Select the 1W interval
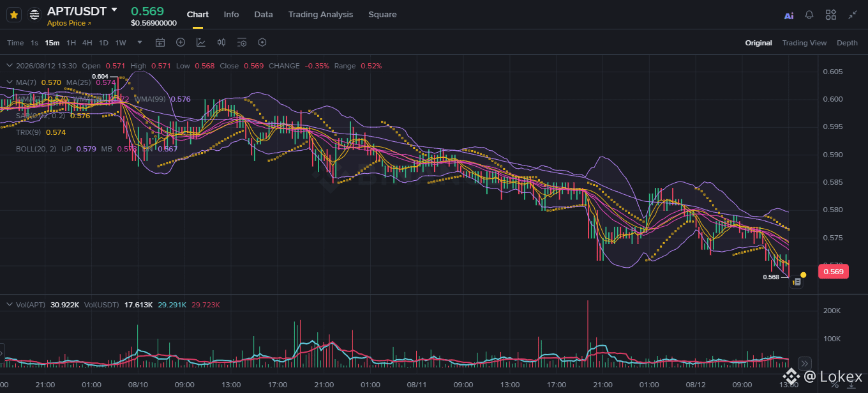Image resolution: width=868 pixels, height=393 pixels. (120, 43)
